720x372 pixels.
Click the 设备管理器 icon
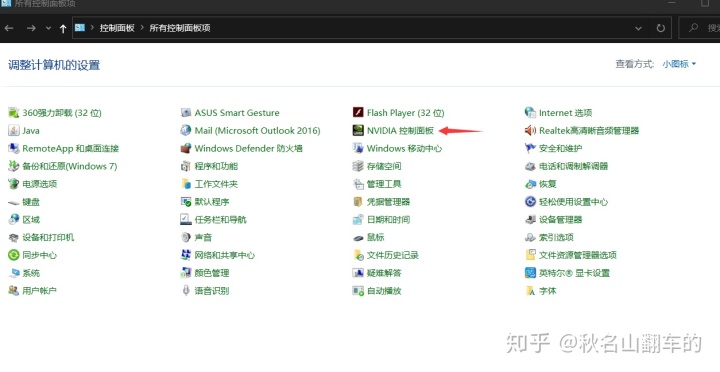(x=530, y=220)
